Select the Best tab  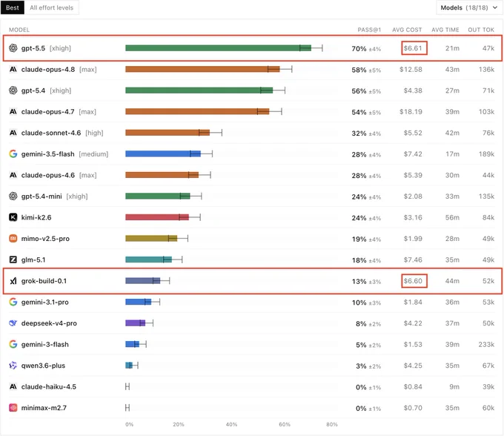point(12,7)
